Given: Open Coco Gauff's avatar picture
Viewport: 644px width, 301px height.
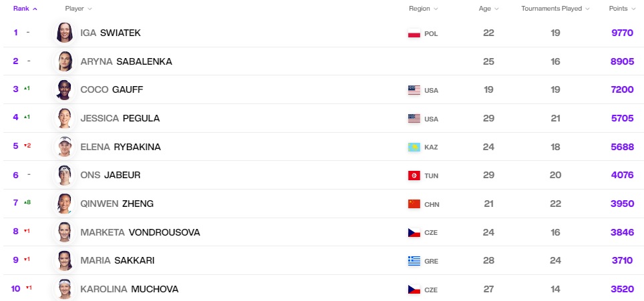Looking at the screenshot, I should 65,90.
